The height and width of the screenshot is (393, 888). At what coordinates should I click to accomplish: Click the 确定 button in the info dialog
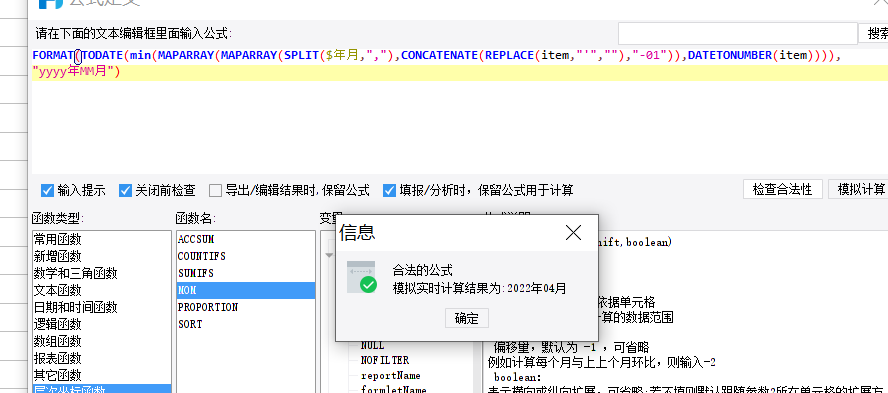pyautogui.click(x=467, y=318)
